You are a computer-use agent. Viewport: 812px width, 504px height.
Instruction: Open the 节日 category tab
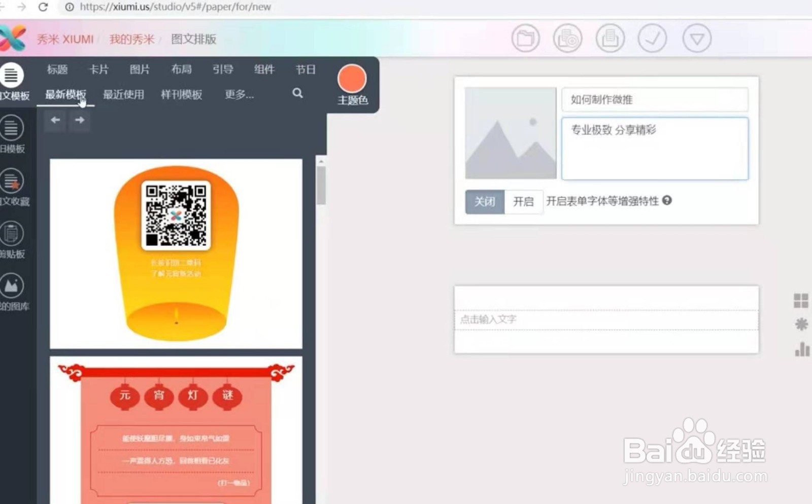pos(306,69)
